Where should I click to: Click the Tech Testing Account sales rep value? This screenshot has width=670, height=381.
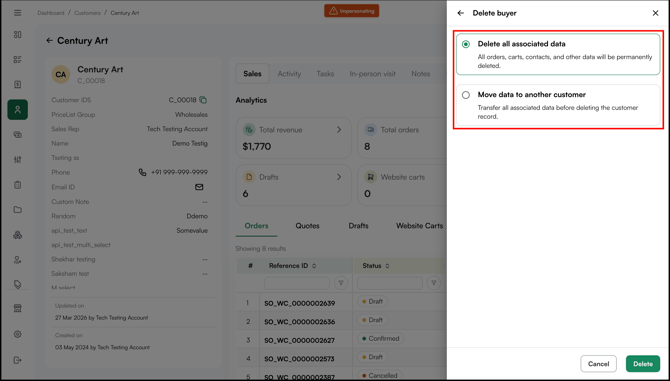coord(177,129)
